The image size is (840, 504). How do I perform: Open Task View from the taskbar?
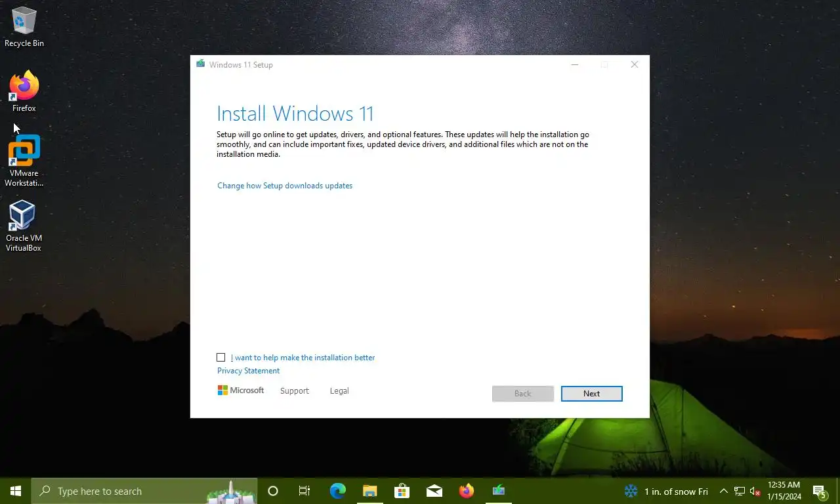304,491
